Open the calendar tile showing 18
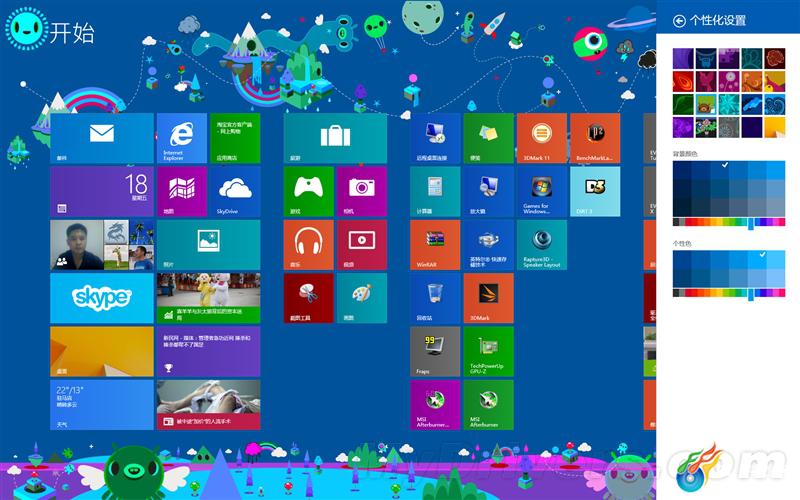 102,192
